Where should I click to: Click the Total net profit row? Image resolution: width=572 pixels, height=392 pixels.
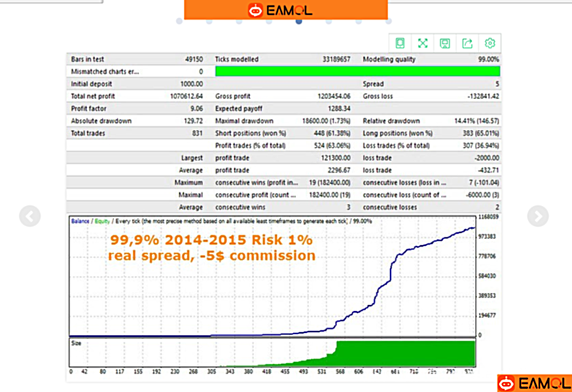tap(136, 96)
